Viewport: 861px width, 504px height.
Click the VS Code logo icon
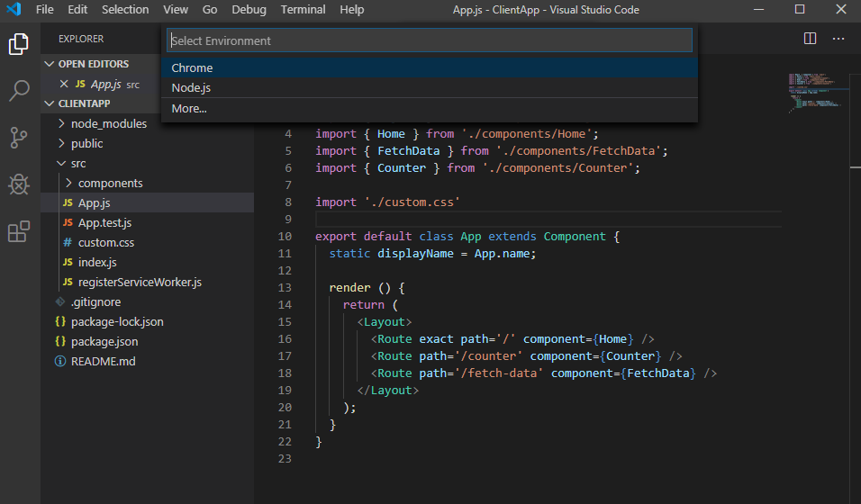coord(14,9)
